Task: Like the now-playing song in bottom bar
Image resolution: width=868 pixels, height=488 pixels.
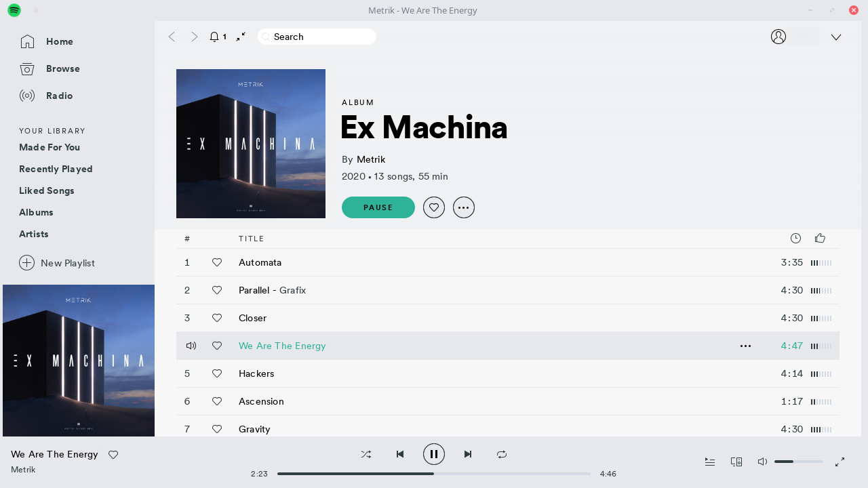Action: coord(113,455)
